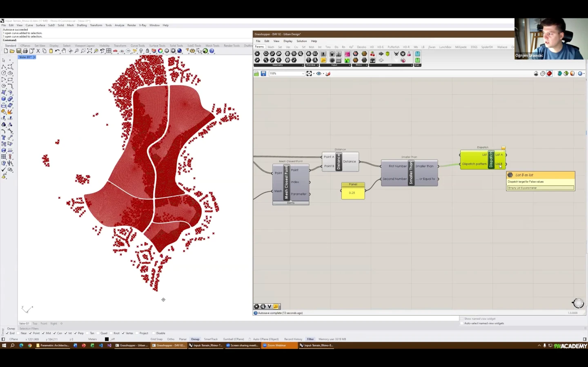Toggle the Near osnap checkbox
The height and width of the screenshot is (367, 588).
click(19, 333)
